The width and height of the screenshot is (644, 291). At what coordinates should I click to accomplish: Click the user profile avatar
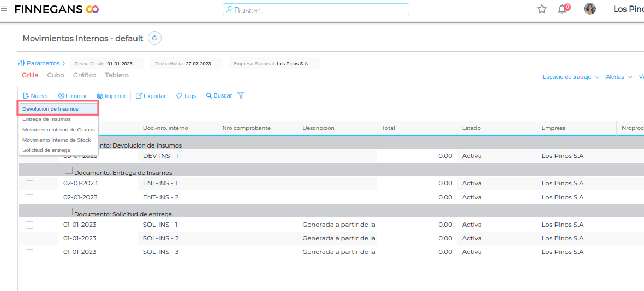click(x=589, y=9)
